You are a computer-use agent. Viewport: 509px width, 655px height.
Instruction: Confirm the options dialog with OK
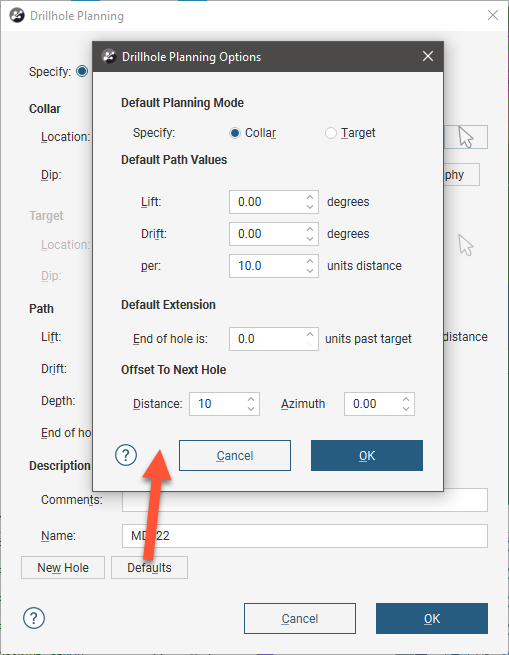(x=367, y=455)
